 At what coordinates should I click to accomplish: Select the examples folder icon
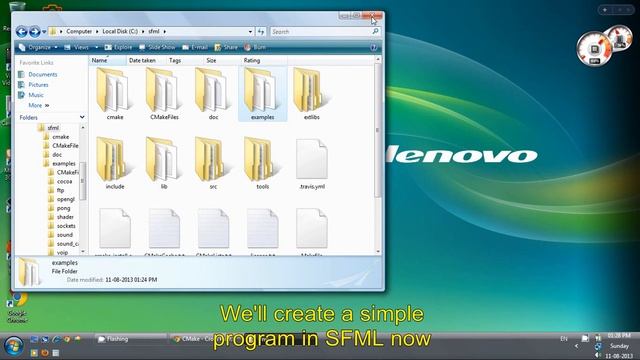coord(262,91)
